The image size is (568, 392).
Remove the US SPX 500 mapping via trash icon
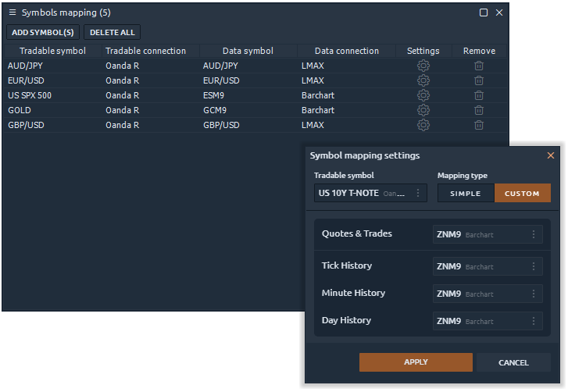479,95
